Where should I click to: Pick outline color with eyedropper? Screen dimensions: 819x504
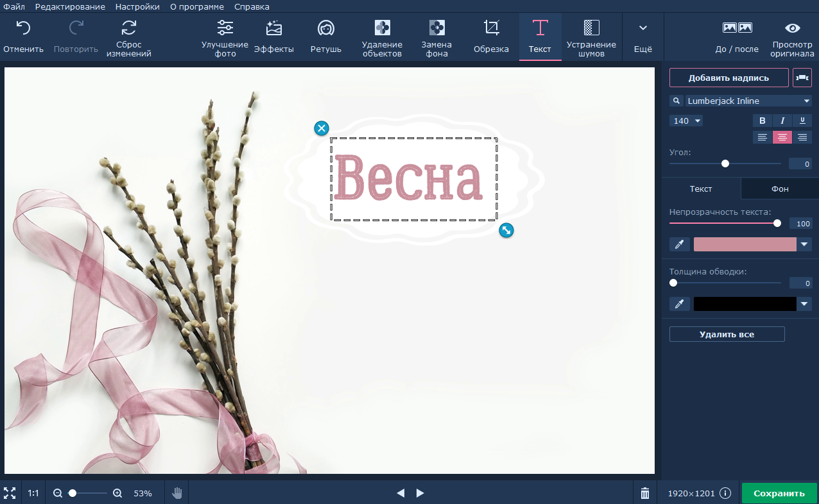[679, 304]
